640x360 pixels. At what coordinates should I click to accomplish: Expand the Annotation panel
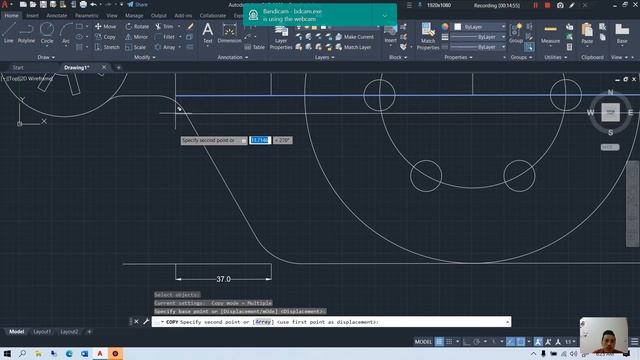point(233,58)
